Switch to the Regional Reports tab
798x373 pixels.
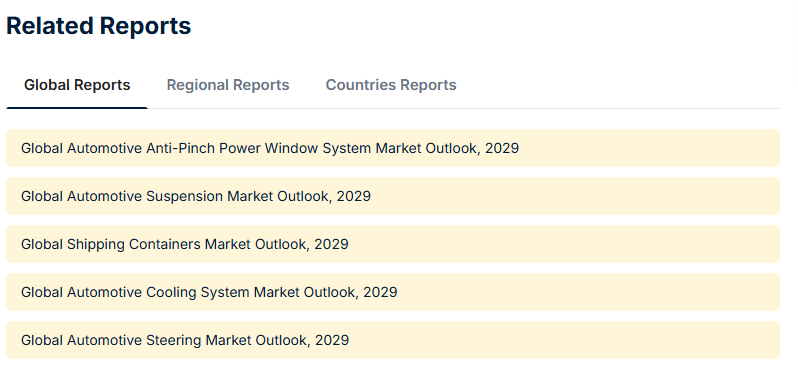[x=228, y=84]
